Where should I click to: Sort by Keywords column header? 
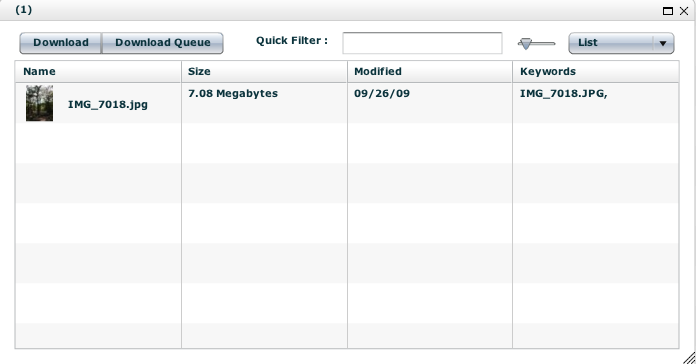596,71
